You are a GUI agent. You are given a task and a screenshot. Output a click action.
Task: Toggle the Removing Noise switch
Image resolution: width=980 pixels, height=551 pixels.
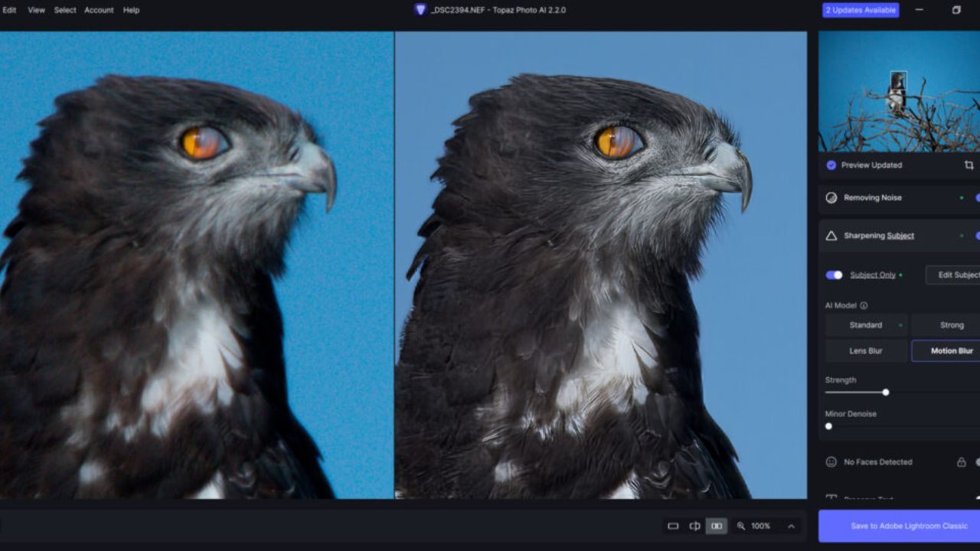977,197
